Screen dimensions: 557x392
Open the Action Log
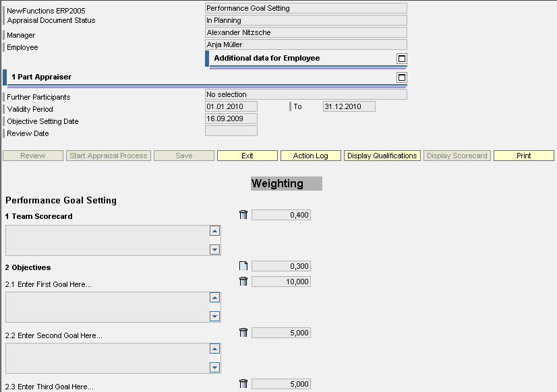pyautogui.click(x=310, y=156)
